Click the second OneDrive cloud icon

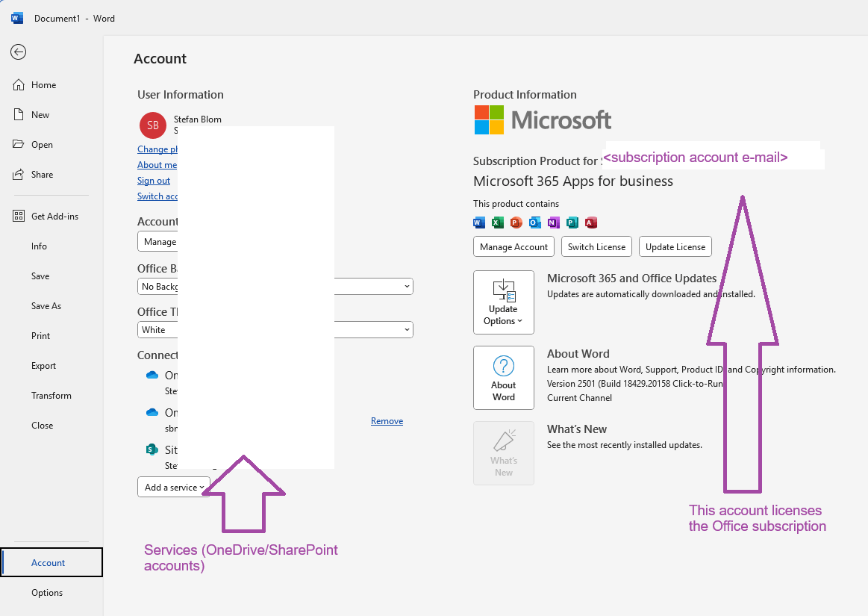(152, 412)
